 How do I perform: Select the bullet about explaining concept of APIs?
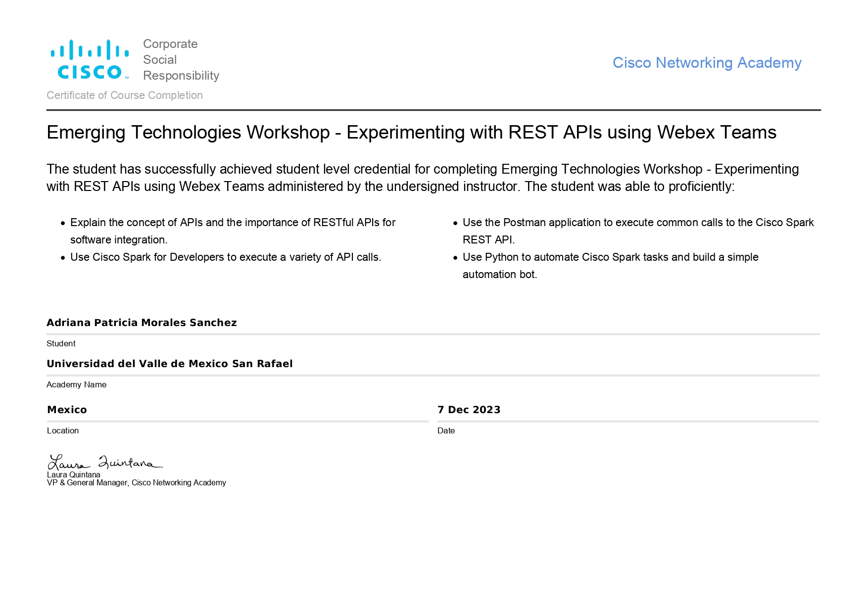coord(233,231)
